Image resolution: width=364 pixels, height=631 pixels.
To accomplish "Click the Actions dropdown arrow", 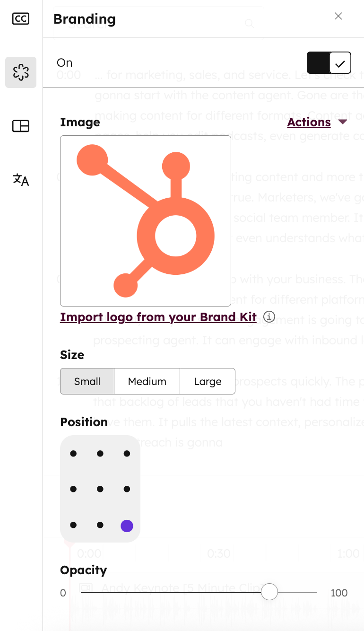I will [343, 122].
